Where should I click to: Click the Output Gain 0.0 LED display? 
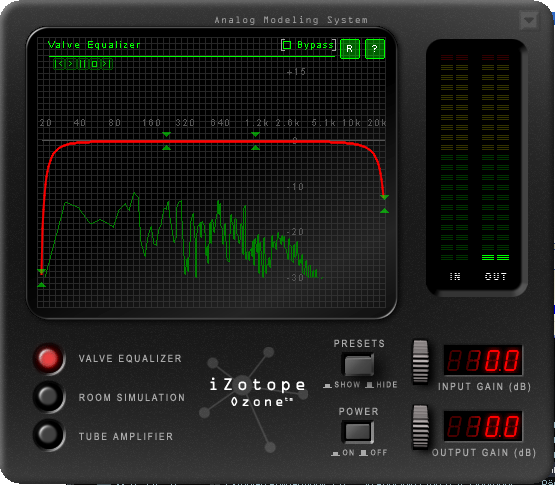(483, 426)
